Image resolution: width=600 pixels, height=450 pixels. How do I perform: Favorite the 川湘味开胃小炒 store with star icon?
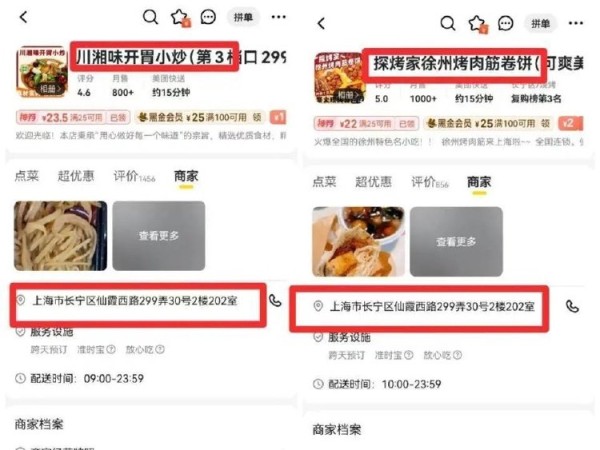click(179, 17)
